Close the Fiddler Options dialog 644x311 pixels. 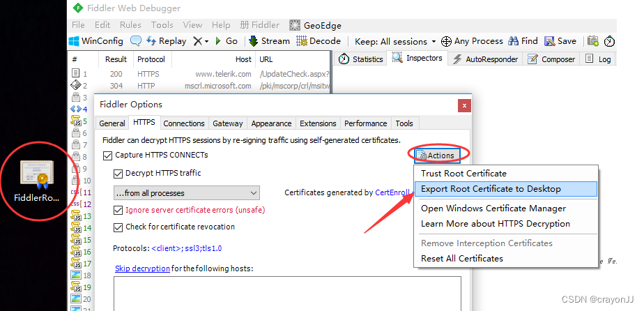click(x=464, y=106)
